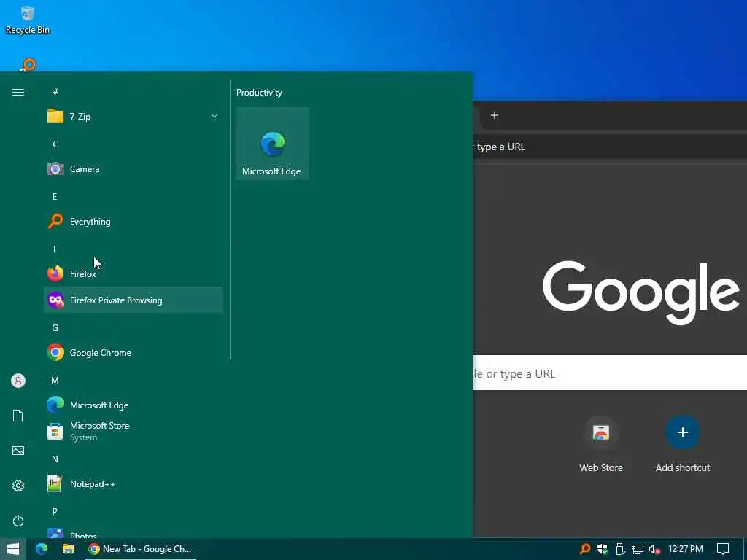Jump to apps letter C header

[55, 144]
